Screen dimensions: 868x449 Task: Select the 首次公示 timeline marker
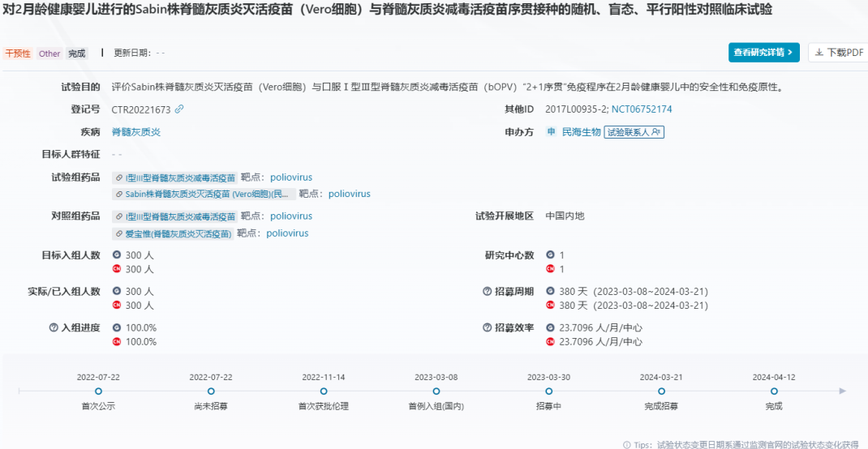[98, 391]
